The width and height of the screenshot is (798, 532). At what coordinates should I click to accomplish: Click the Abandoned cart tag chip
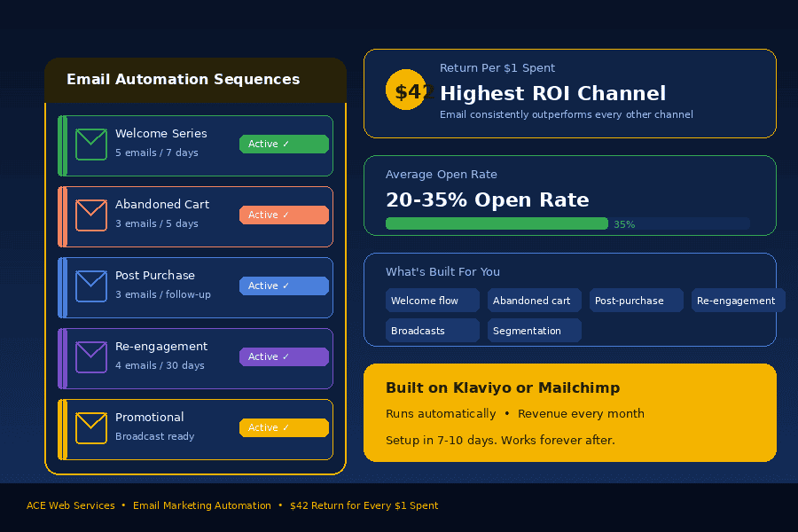(534, 301)
